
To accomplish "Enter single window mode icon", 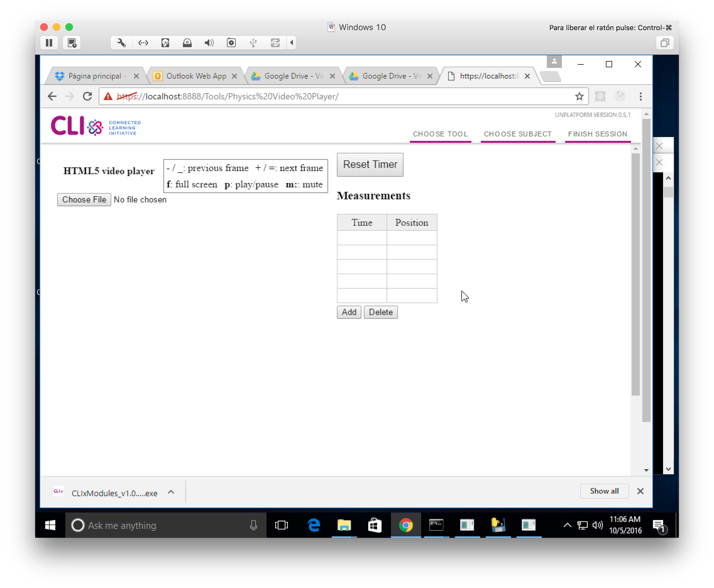I will pyautogui.click(x=664, y=43).
